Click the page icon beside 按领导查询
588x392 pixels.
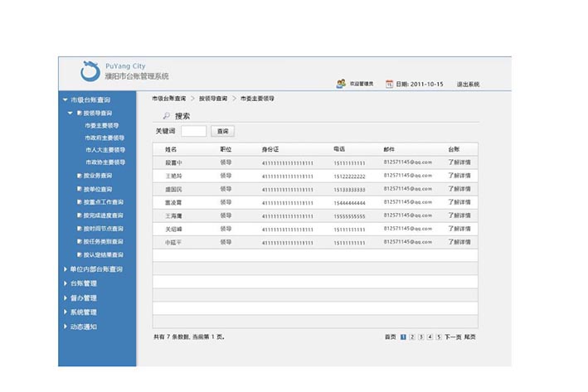pyautogui.click(x=80, y=113)
